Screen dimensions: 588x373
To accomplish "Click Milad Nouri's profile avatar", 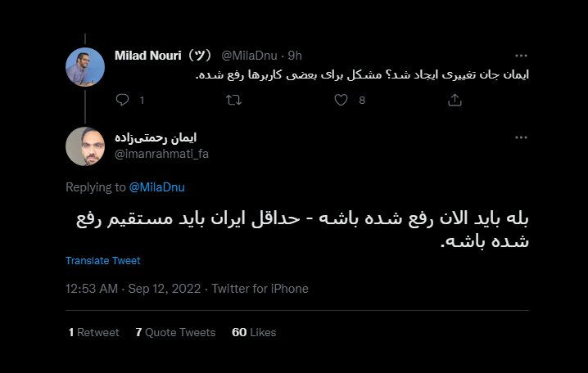I will (x=85, y=67).
